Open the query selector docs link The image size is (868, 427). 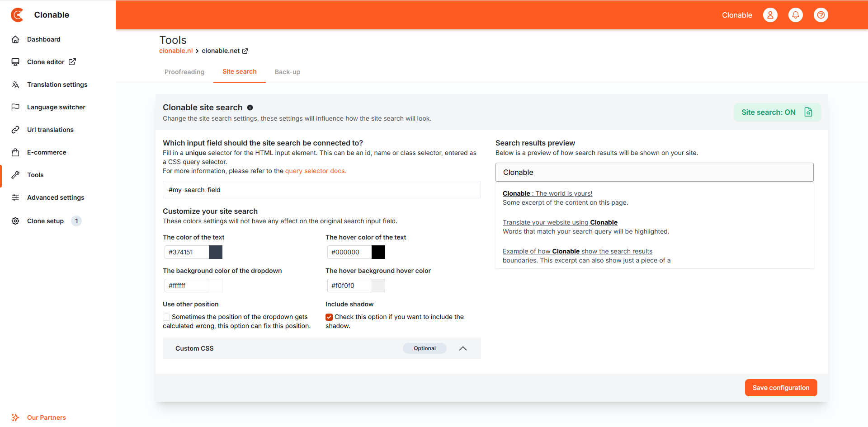[316, 171]
